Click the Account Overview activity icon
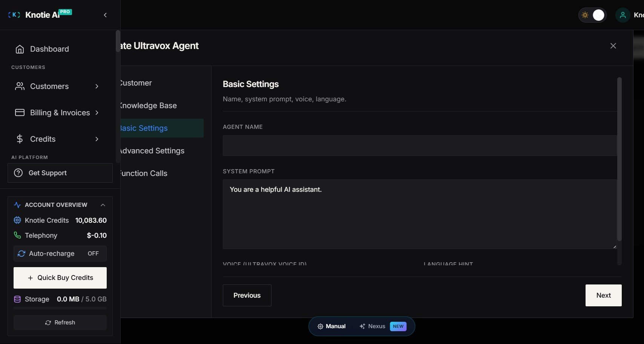 click(x=17, y=205)
